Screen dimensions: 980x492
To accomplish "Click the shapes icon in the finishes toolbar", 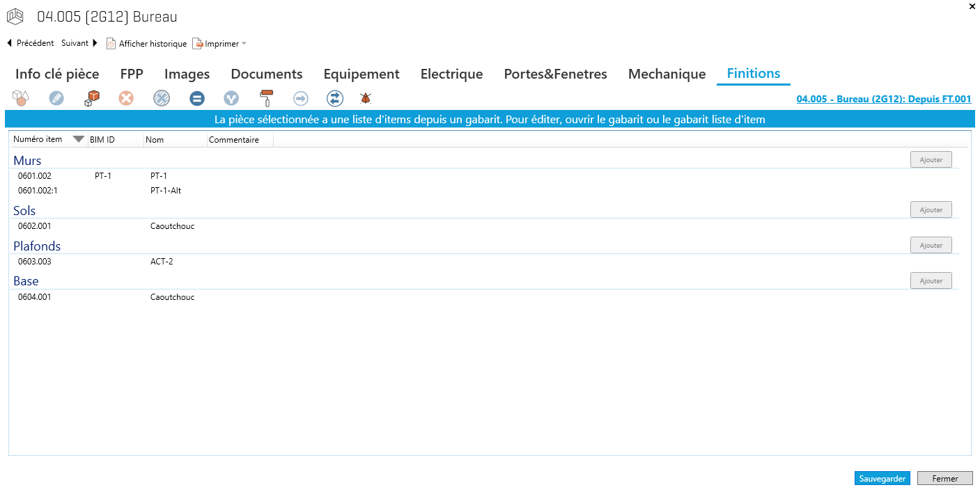I will pyautogui.click(x=21, y=98).
